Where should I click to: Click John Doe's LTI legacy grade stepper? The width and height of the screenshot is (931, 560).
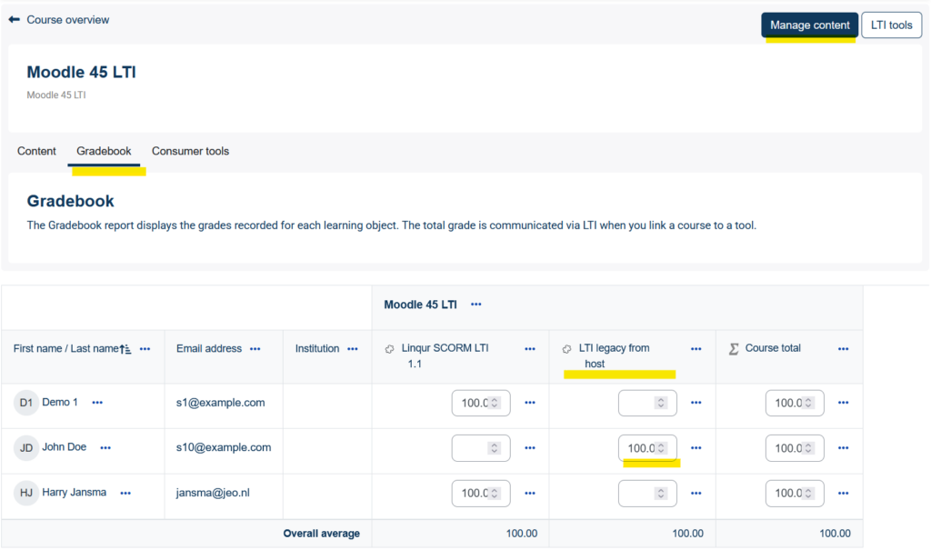click(x=662, y=448)
